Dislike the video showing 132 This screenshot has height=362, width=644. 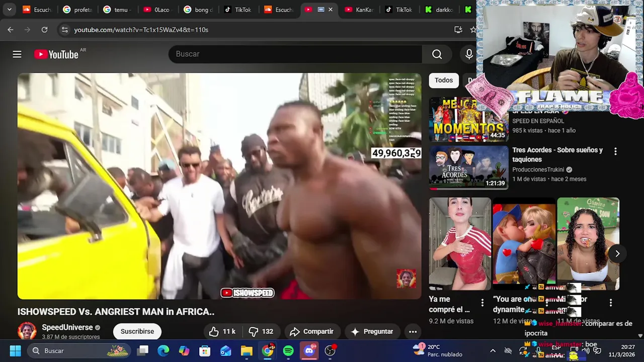tap(261, 331)
